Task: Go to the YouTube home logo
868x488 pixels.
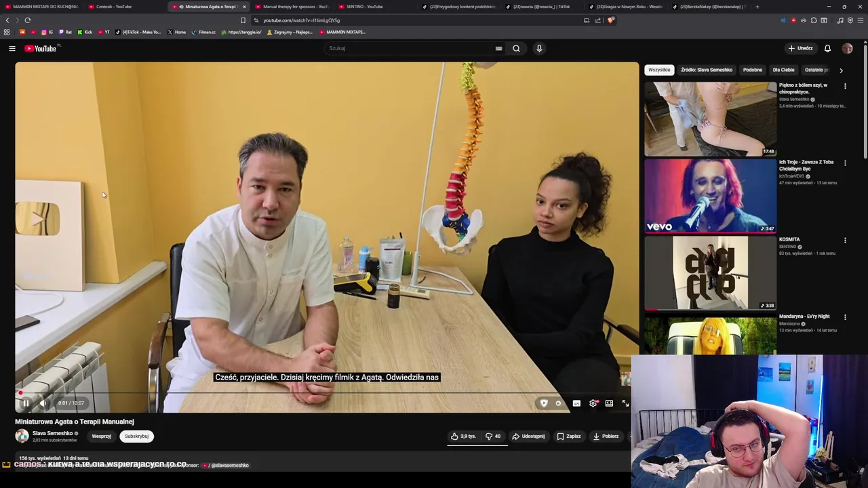Action: pyautogui.click(x=41, y=48)
